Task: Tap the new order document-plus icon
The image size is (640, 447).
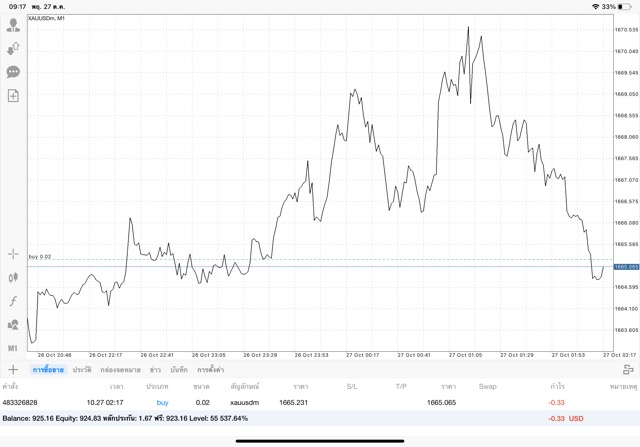Action: click(x=13, y=96)
